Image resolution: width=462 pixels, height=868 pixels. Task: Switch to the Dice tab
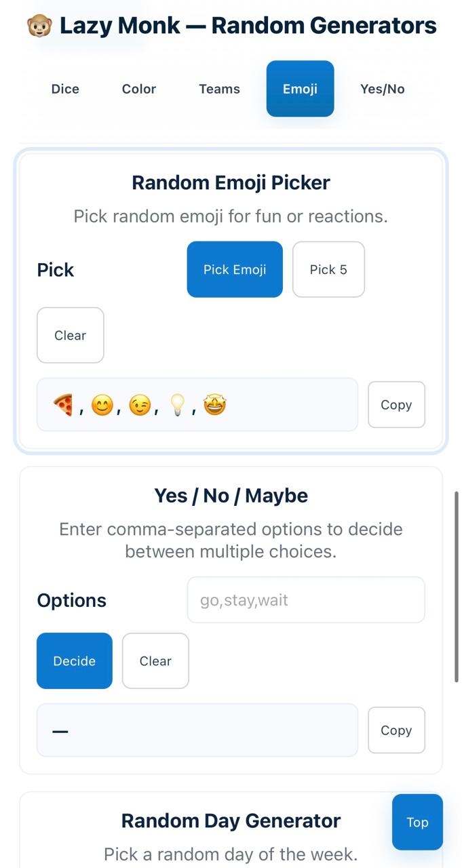(x=65, y=89)
